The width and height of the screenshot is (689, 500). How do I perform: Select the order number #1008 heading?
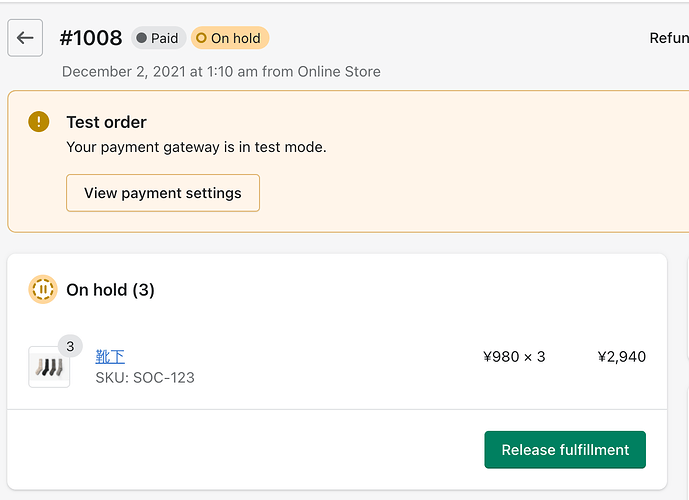click(x=91, y=39)
